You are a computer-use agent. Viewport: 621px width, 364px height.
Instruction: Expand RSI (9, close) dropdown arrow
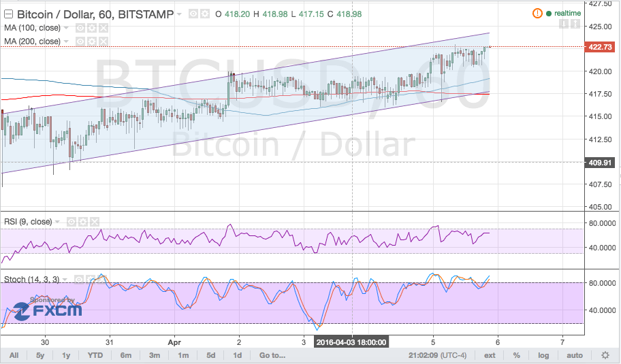pyautogui.click(x=57, y=222)
